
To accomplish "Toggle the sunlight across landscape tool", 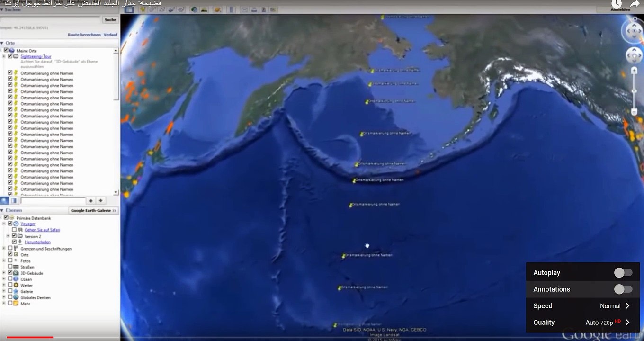I will coord(204,9).
